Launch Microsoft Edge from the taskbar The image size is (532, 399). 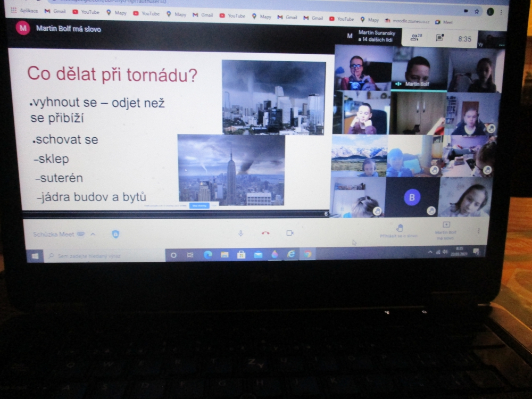(207, 255)
